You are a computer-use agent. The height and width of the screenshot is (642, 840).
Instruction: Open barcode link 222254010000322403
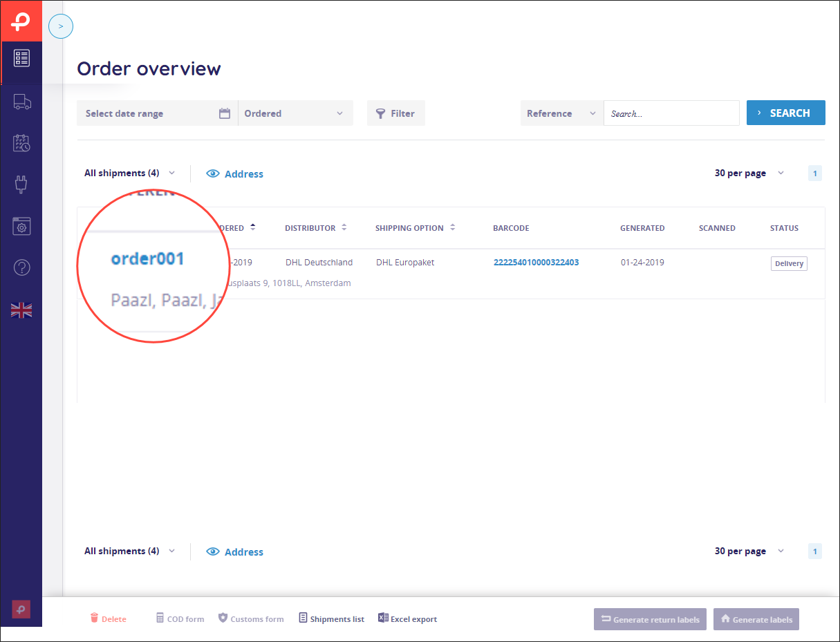[536, 263]
